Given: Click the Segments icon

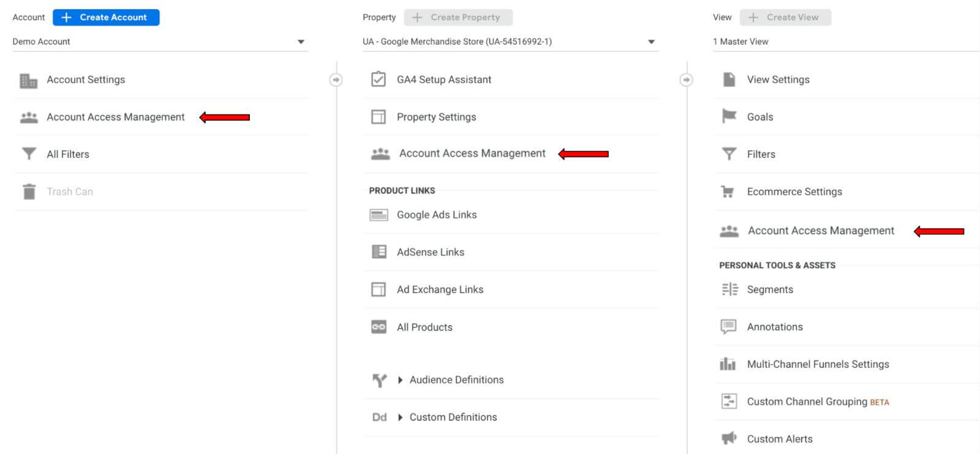Looking at the screenshot, I should (x=729, y=289).
